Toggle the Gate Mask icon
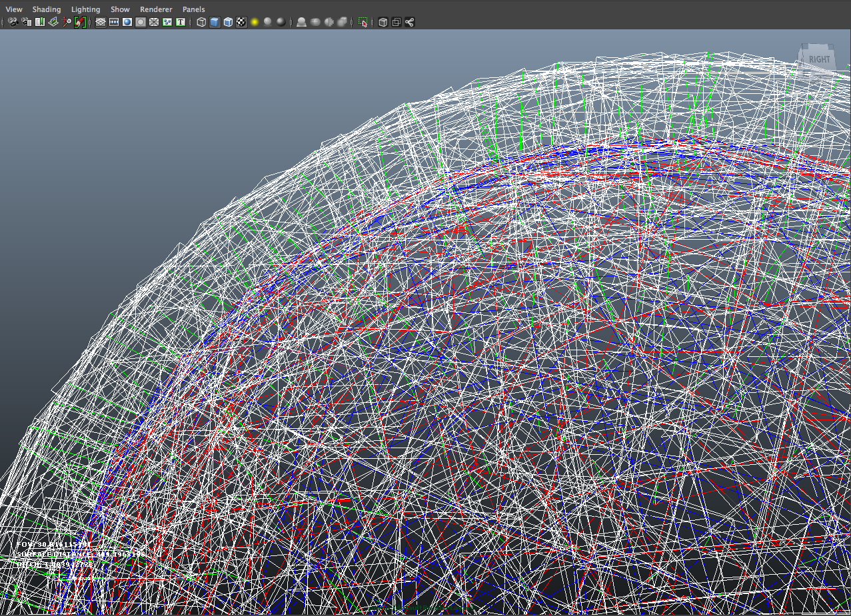 [x=141, y=22]
